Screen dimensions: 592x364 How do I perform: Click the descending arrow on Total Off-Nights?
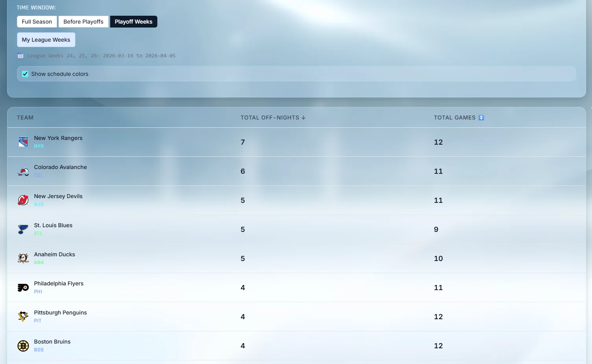[x=303, y=118]
